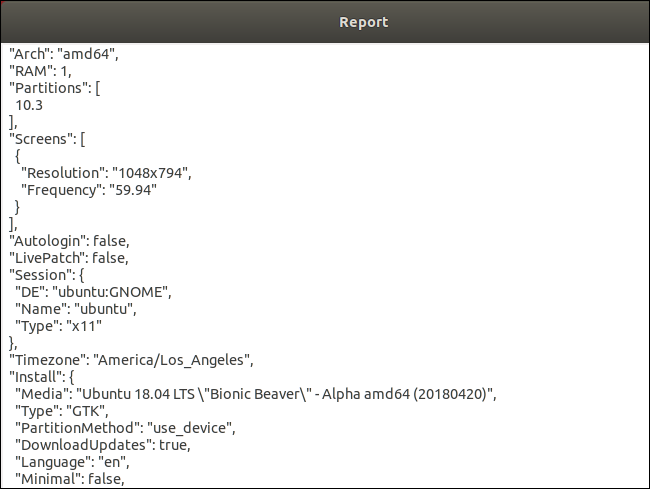650x489 pixels.
Task: Click the "PartitionMethod": "use_device" line
Action: [125, 427]
